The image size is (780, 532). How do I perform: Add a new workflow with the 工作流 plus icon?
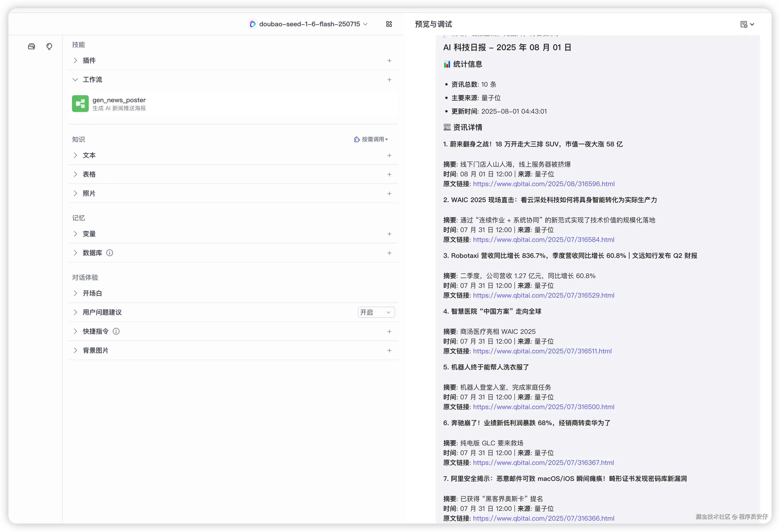[x=389, y=79]
